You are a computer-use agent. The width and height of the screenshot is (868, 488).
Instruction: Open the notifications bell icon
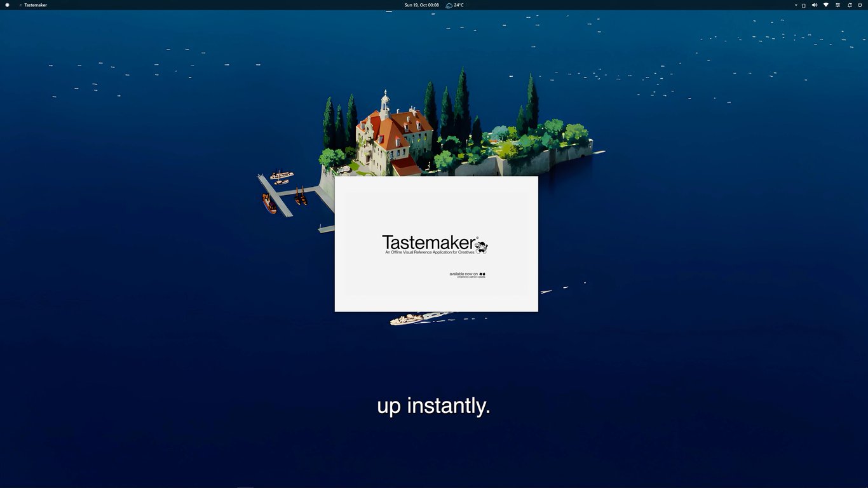pyautogui.click(x=850, y=5)
